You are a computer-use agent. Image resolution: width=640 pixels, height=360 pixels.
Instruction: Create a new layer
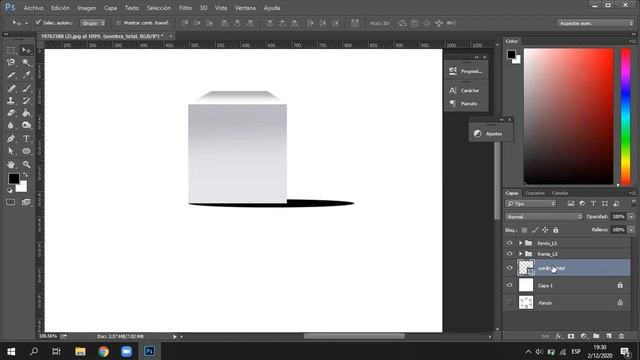click(x=609, y=336)
